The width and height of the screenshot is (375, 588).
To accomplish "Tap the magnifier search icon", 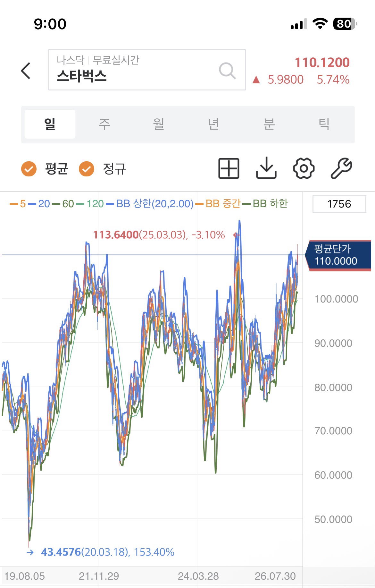I will click(227, 70).
